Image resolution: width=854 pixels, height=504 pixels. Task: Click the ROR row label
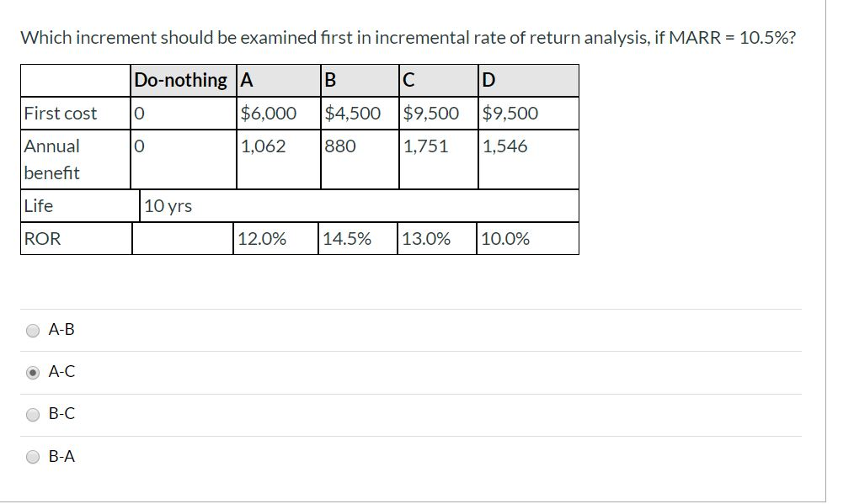point(38,238)
